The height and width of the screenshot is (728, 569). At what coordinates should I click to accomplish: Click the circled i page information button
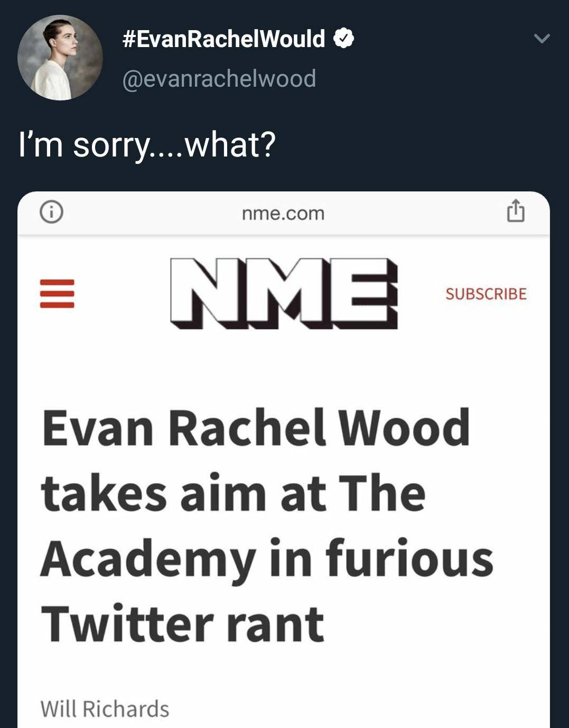click(x=51, y=212)
